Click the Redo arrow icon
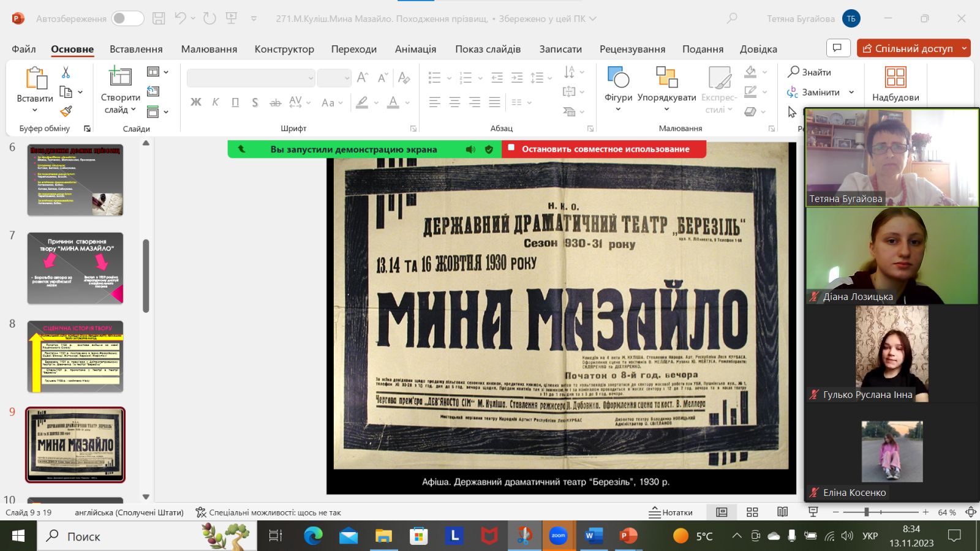The width and height of the screenshot is (980, 551). pyautogui.click(x=209, y=18)
